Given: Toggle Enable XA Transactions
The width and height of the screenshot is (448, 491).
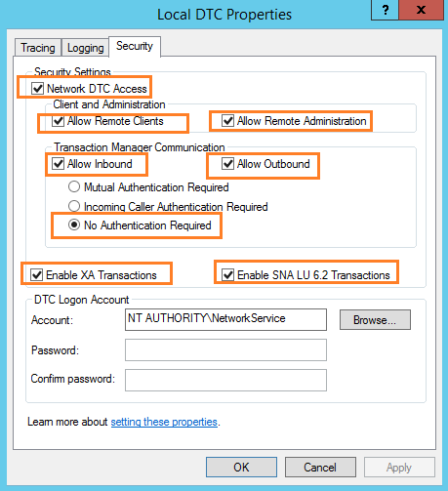Looking at the screenshot, I should pyautogui.click(x=36, y=274).
